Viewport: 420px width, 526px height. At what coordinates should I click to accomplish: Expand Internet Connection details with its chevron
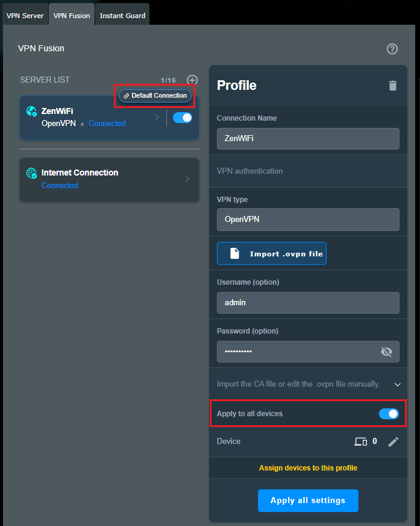coord(187,179)
